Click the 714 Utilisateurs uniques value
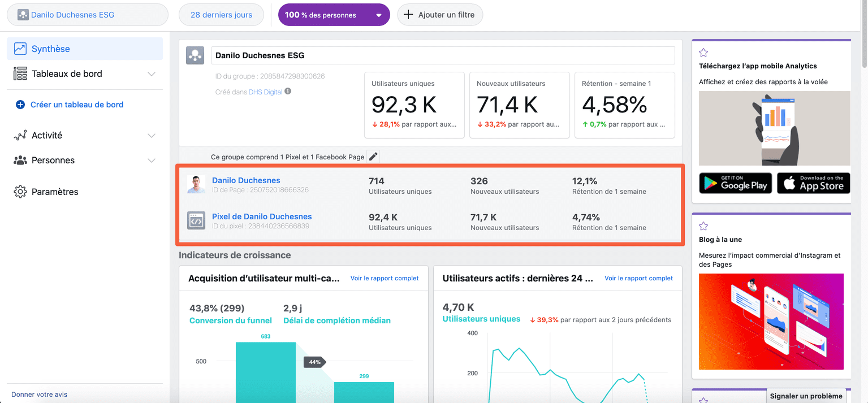Viewport: 868px width, 403px height. pos(377,181)
